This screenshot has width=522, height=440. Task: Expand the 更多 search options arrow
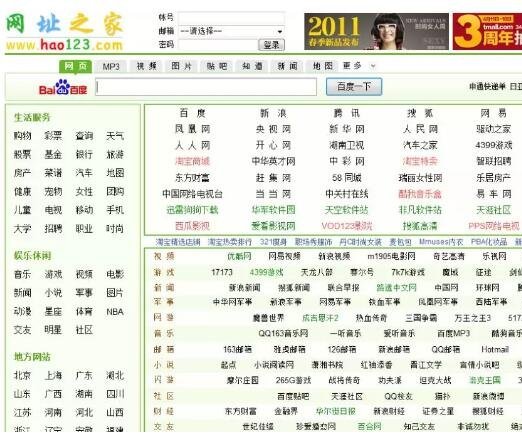[x=373, y=66]
